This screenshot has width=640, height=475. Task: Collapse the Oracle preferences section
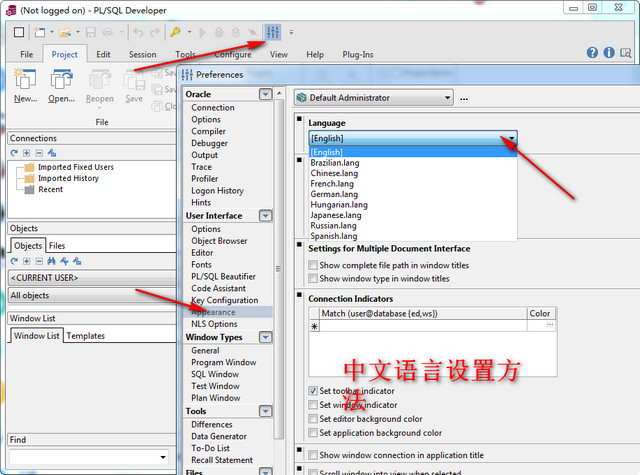coord(265,94)
